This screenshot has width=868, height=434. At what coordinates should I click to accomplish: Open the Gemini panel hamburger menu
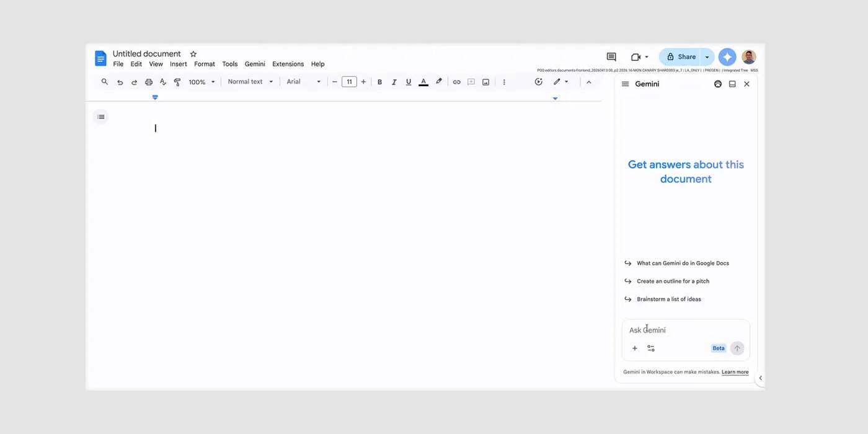626,84
